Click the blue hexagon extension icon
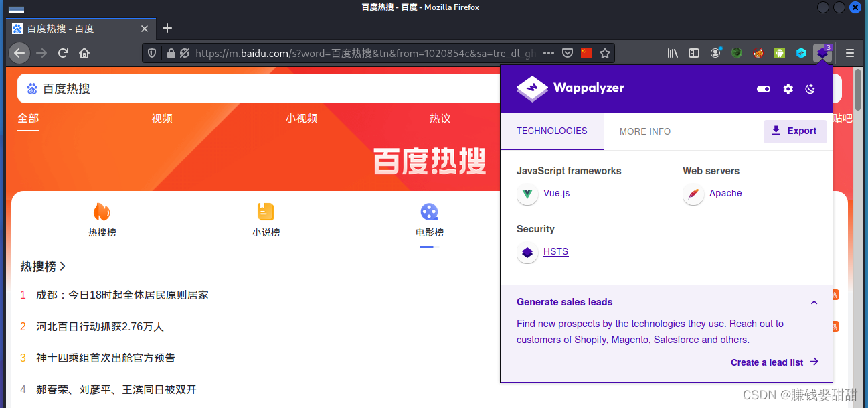The height and width of the screenshot is (408, 868). coord(801,53)
